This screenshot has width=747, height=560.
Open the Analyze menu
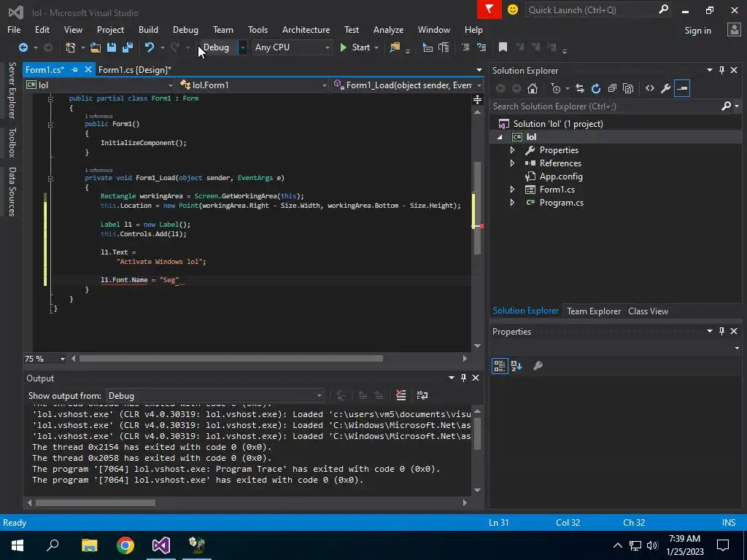pyautogui.click(x=388, y=29)
